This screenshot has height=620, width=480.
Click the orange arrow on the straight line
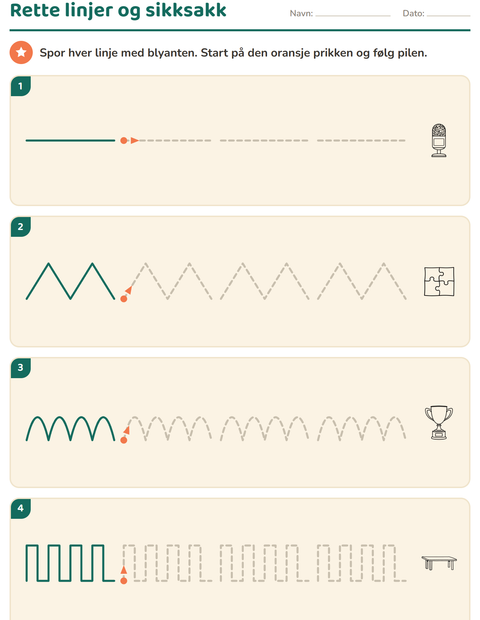pyautogui.click(x=134, y=140)
